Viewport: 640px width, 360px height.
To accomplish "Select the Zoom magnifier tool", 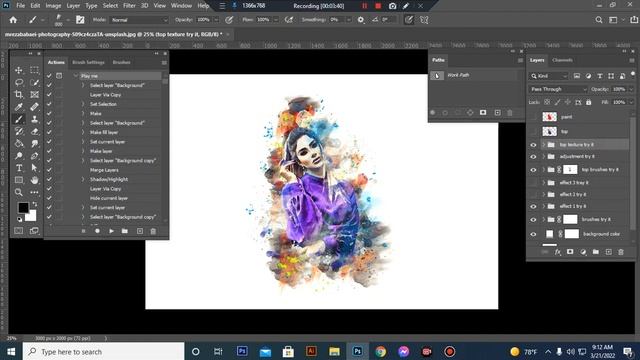I will [x=19, y=192].
